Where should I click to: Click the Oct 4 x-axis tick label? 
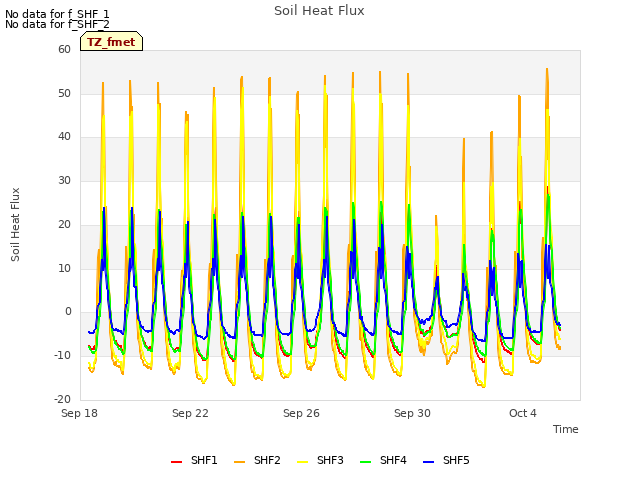click(x=523, y=413)
